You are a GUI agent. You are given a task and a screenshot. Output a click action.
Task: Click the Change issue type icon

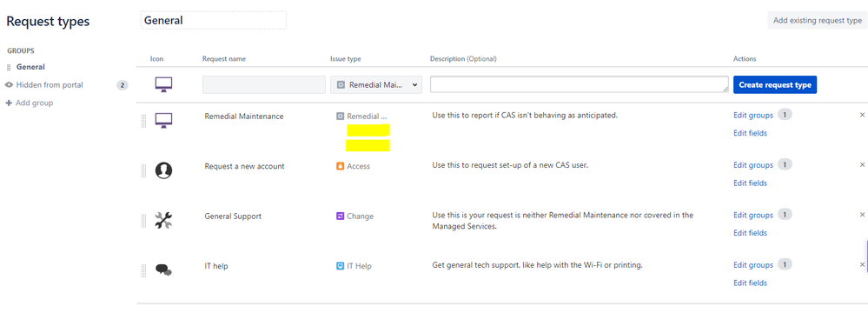[x=341, y=216]
